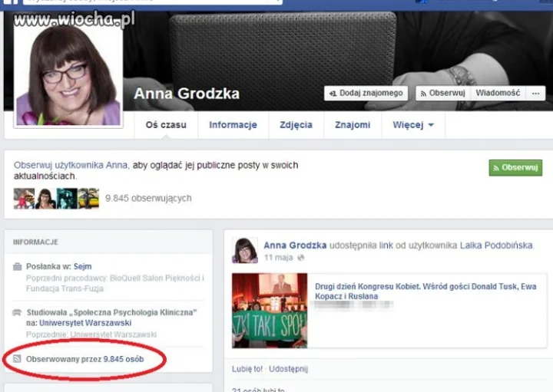Open the first follower thumbnail

pos(24,198)
